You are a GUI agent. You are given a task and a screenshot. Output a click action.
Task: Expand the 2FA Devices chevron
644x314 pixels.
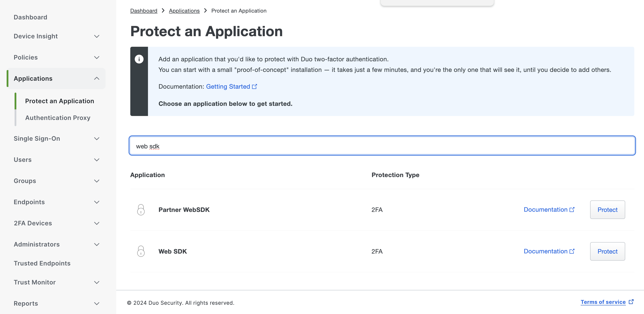(x=97, y=223)
